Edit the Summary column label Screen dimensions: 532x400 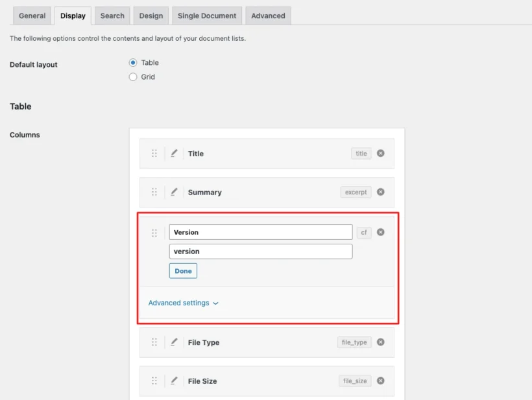[x=174, y=192]
